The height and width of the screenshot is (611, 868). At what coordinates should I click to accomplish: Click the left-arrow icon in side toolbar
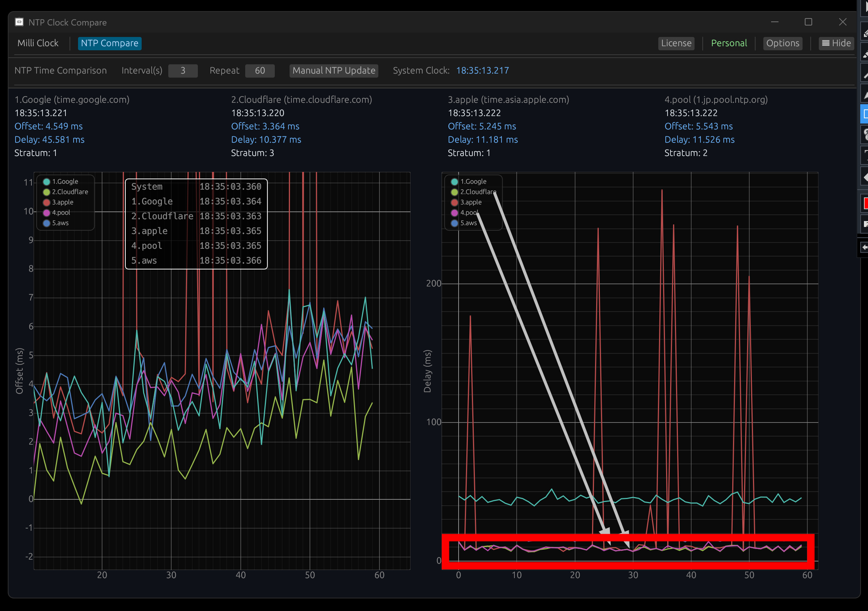[865, 248]
